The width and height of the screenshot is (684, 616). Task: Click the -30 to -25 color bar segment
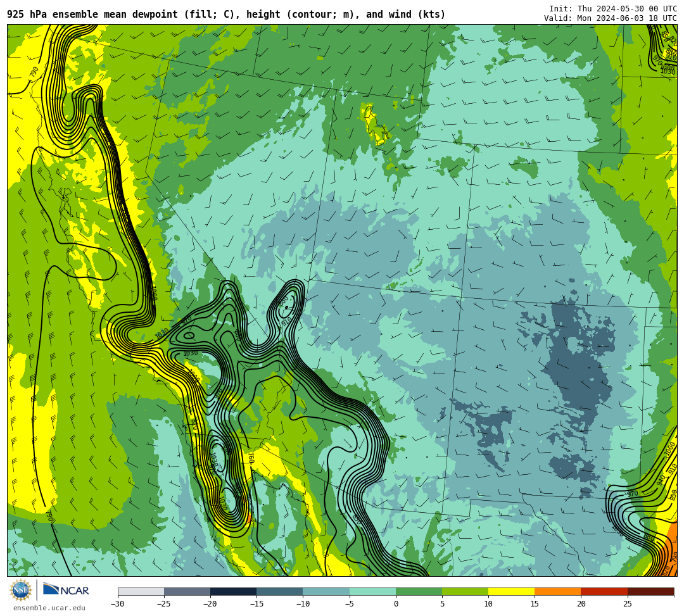141,591
